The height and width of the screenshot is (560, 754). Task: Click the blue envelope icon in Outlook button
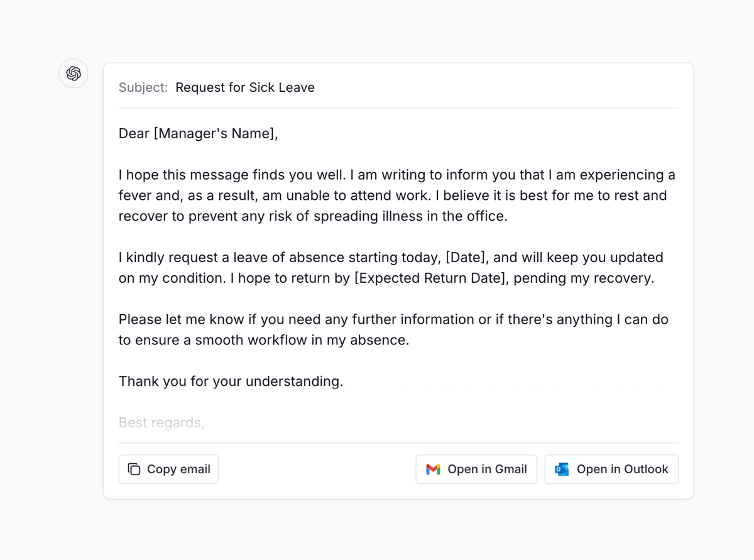561,469
